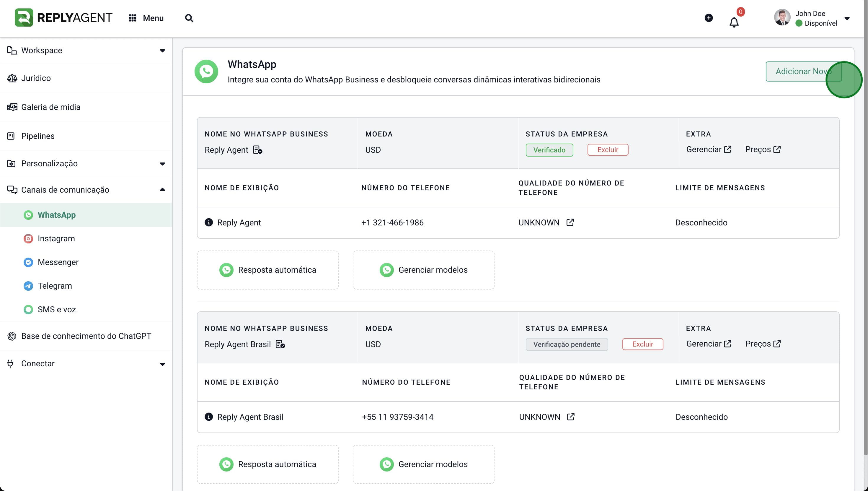Click John Doe's profile avatar
Viewport: 868px width, 491px height.
[782, 17]
